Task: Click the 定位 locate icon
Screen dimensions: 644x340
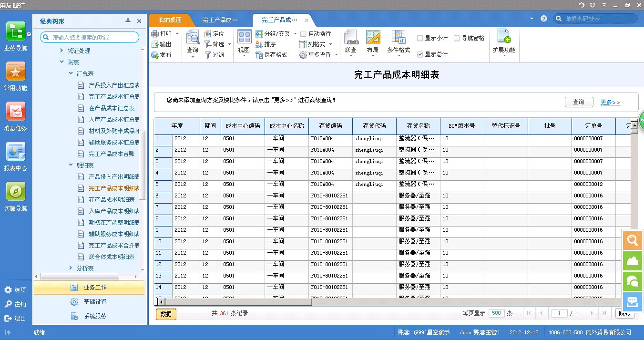Action: 208,34
